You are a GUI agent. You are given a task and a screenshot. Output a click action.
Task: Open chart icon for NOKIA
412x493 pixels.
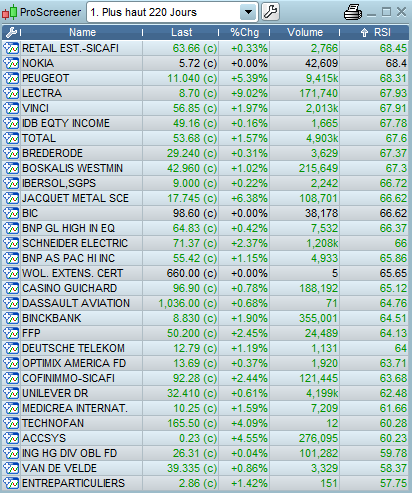pyautogui.click(x=11, y=63)
